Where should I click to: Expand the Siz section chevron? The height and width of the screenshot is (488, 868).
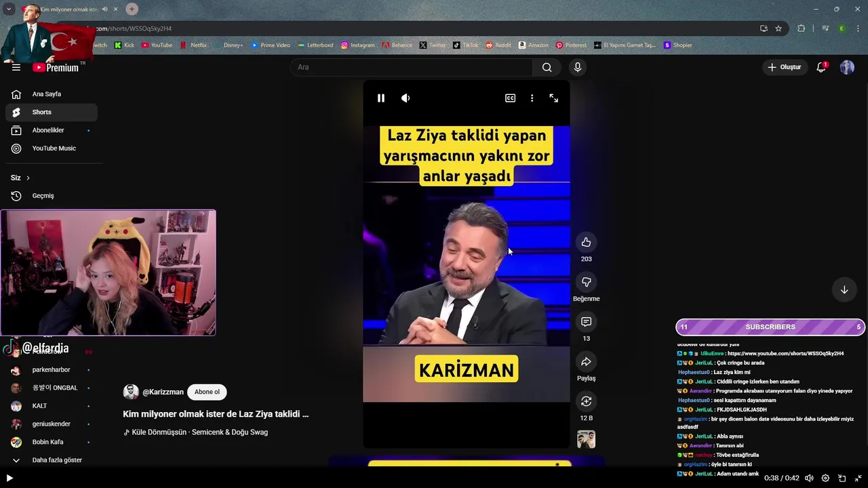[28, 178]
